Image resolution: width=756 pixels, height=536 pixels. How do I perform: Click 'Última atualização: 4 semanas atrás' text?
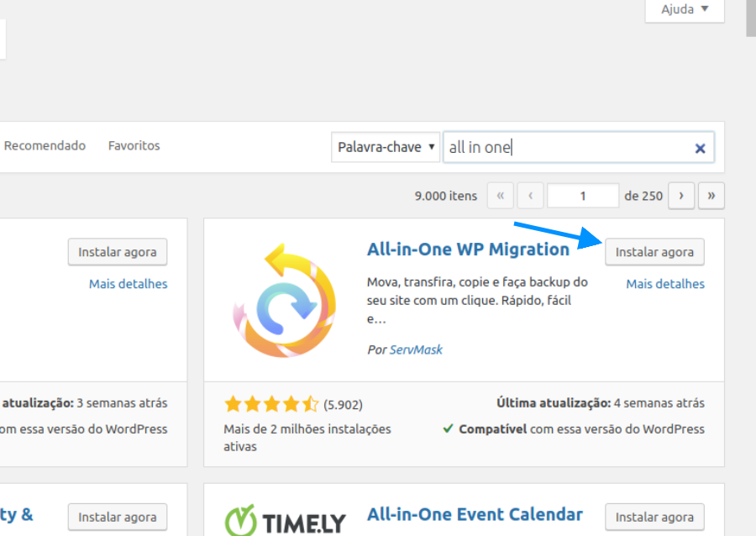point(601,403)
